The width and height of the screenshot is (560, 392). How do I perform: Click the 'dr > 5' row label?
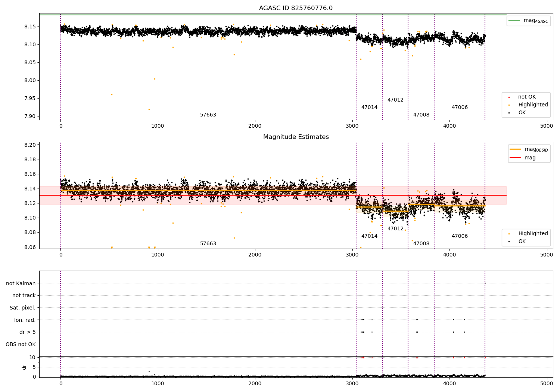click(28, 332)
